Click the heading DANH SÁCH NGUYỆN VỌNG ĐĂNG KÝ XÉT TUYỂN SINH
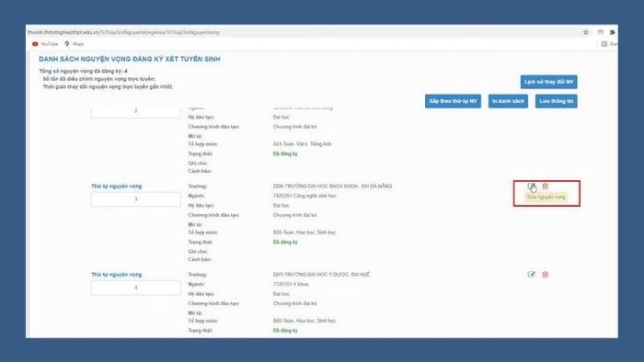 click(x=130, y=59)
